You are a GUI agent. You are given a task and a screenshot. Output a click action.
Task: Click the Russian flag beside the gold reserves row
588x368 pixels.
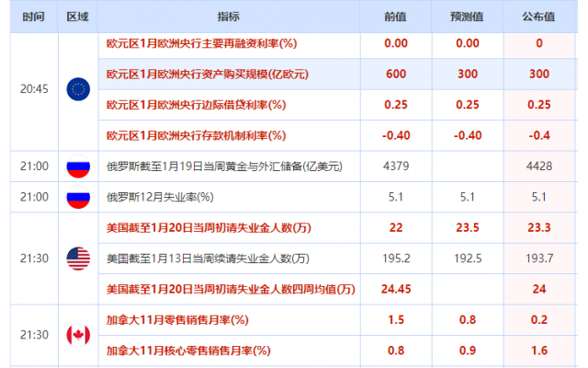coord(78,167)
